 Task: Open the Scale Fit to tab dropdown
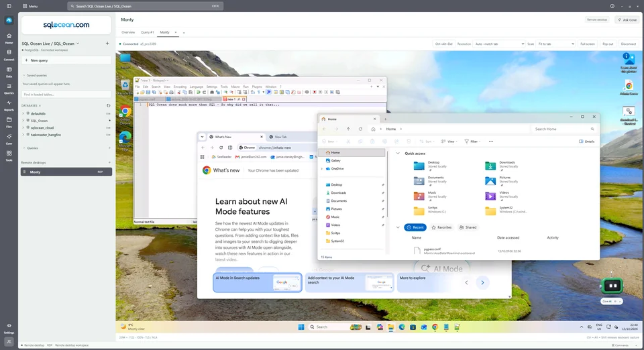point(556,44)
